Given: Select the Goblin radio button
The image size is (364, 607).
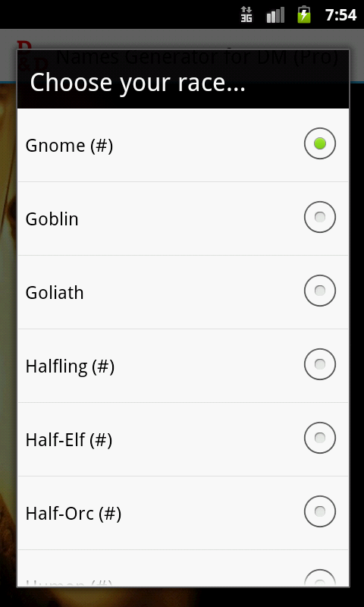Looking at the screenshot, I should (319, 217).
